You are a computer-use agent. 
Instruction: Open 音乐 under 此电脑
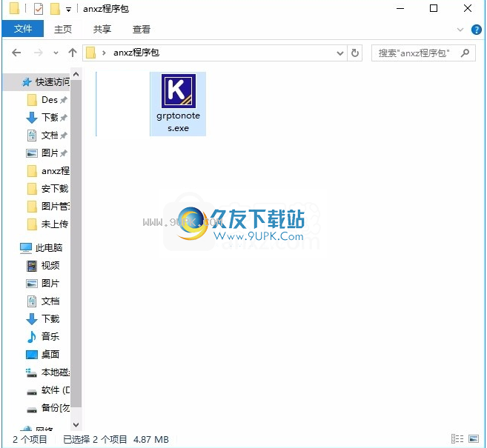pos(43,337)
